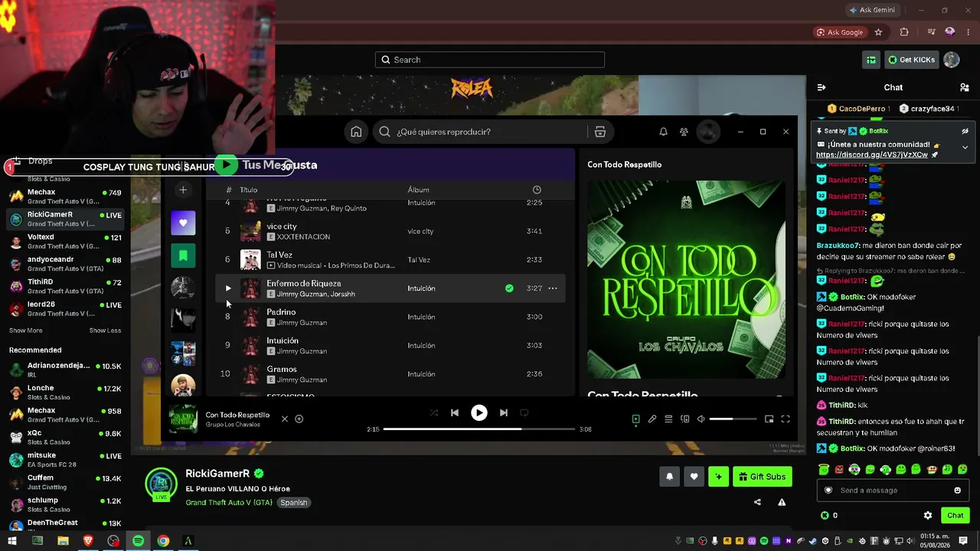The image size is (980, 551).
Task: Toggle channel notifications bell for RickiGamerR
Action: point(669,477)
